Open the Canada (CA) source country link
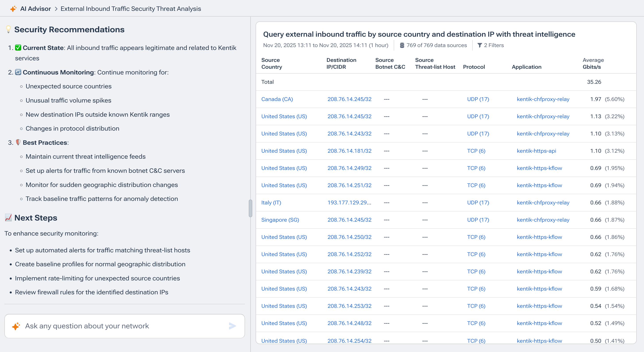The image size is (644, 352). 277,99
